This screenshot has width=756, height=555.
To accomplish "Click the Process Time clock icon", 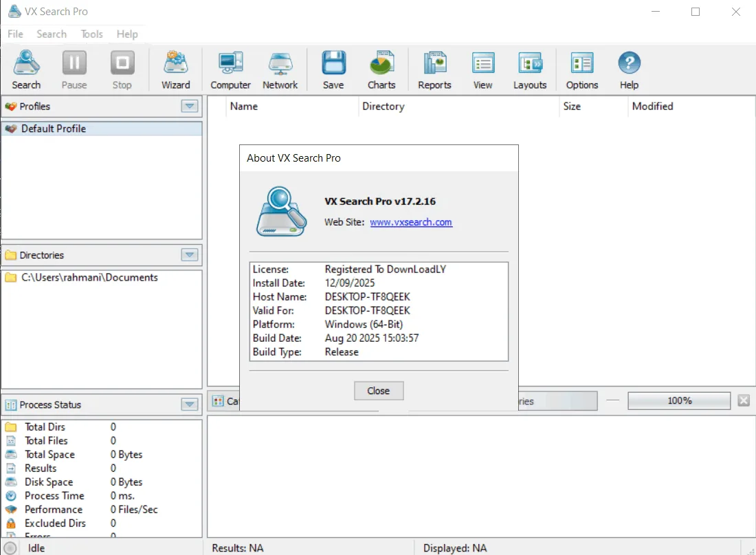I will [x=10, y=496].
